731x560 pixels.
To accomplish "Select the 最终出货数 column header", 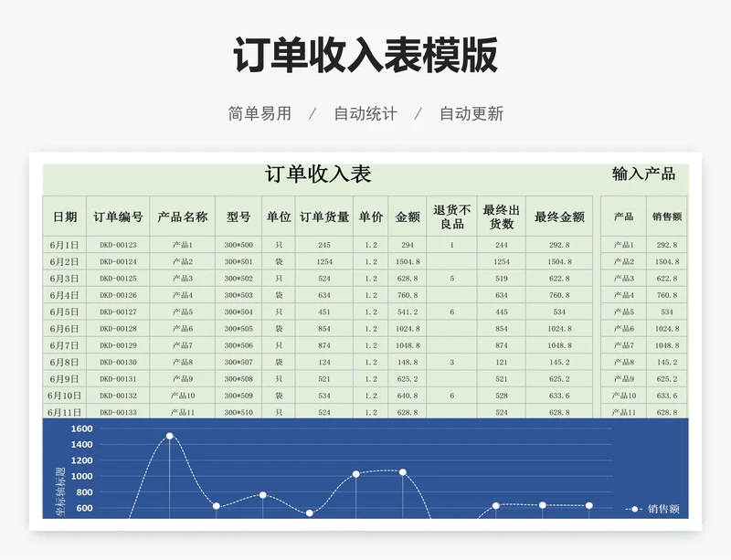I will click(x=501, y=217).
